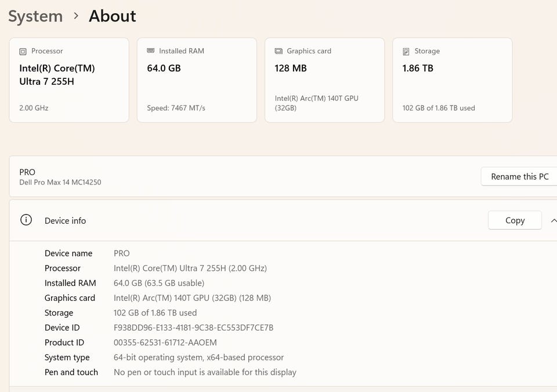Click the Device info circle icon
The width and height of the screenshot is (557, 392).
[26, 220]
